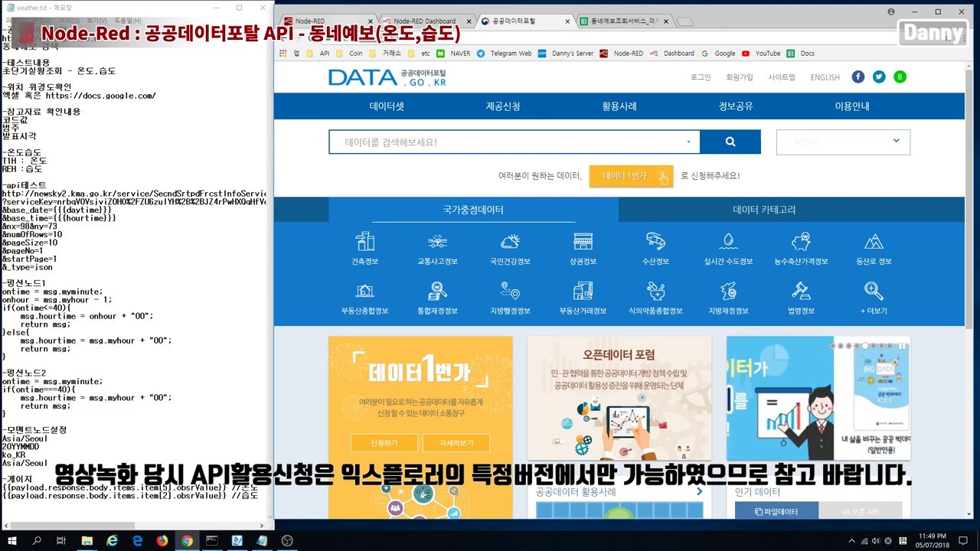The height and width of the screenshot is (551, 980).
Task: Open the API bookmark folder
Action: click(x=318, y=54)
